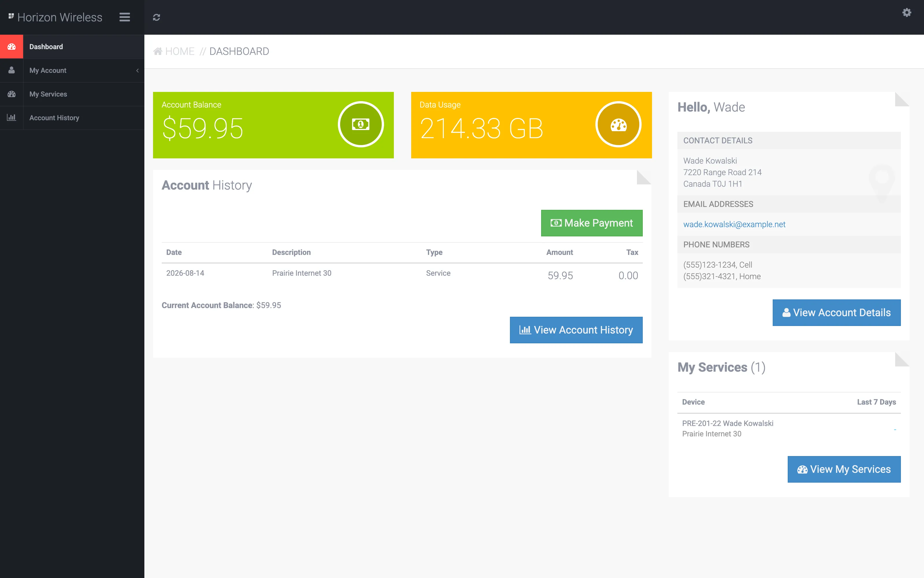Click the View Account History button
This screenshot has width=924, height=578.
pyautogui.click(x=576, y=330)
